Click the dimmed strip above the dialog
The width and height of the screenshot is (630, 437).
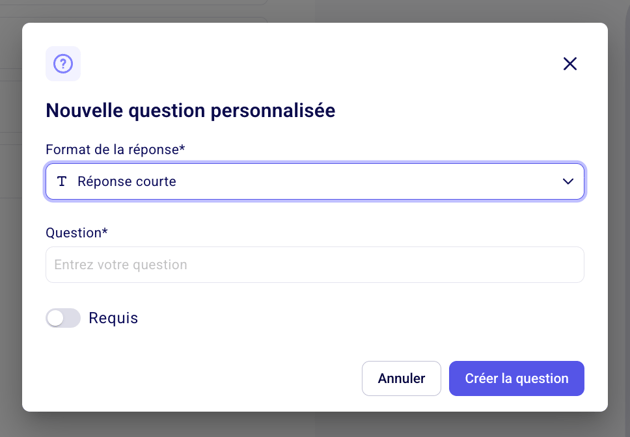pos(315,10)
